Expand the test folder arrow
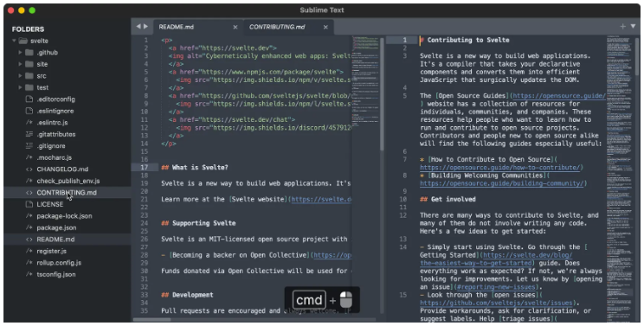 (20, 87)
